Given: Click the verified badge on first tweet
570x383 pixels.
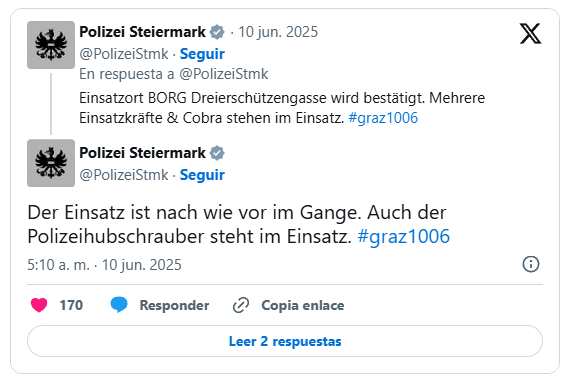Looking at the screenshot, I should 217,32.
